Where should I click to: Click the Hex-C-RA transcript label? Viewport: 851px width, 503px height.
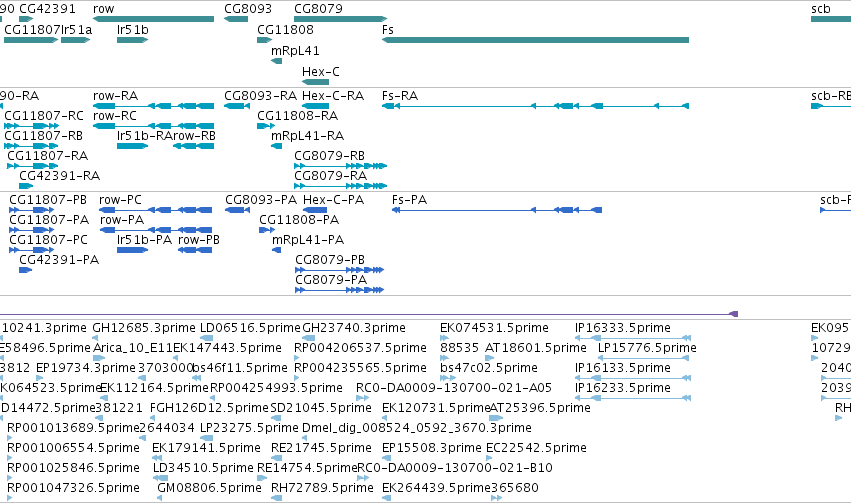pyautogui.click(x=333, y=96)
